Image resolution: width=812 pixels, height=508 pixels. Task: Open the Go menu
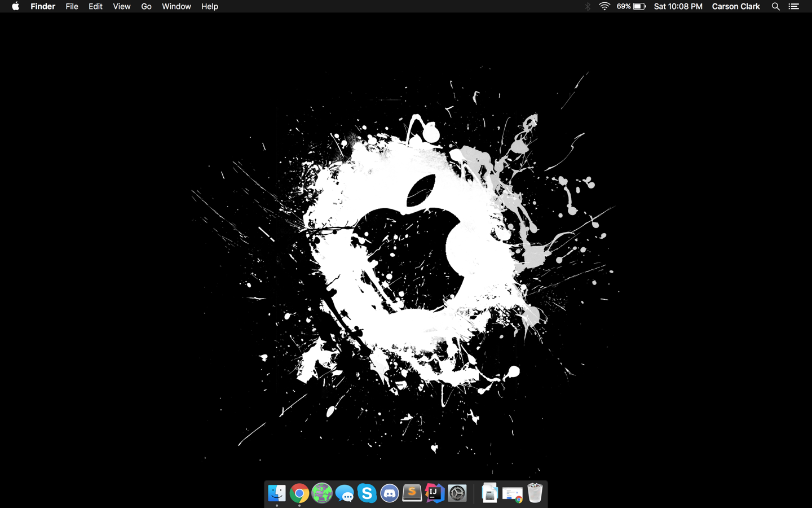[146, 6]
